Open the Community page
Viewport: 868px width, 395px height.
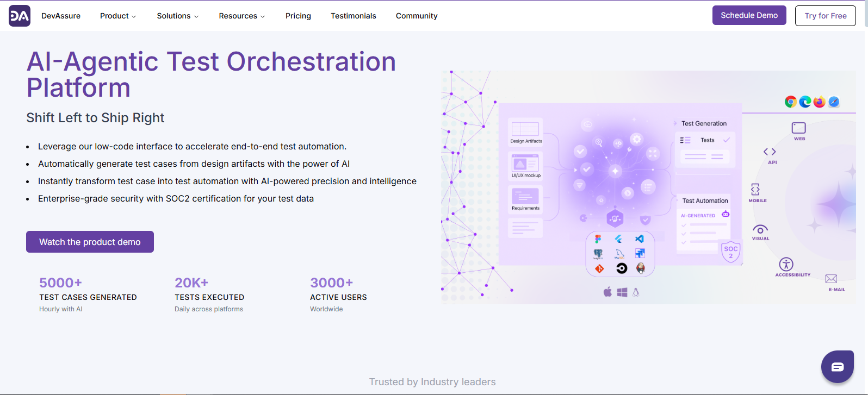pos(417,16)
